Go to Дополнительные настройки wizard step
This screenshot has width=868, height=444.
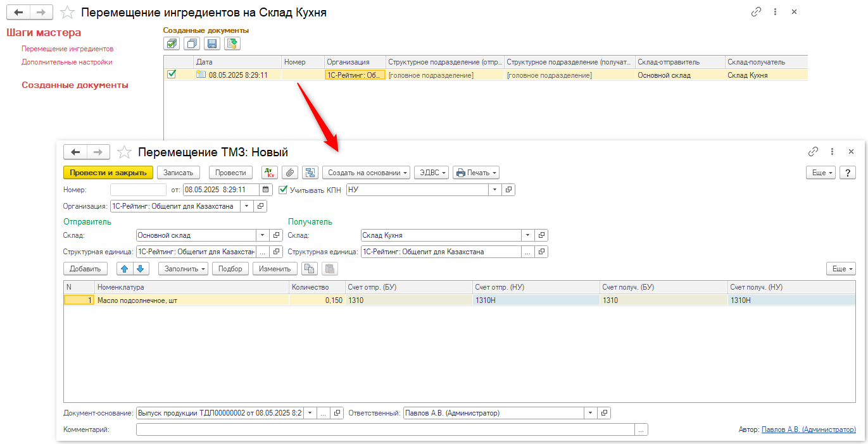[x=67, y=62]
